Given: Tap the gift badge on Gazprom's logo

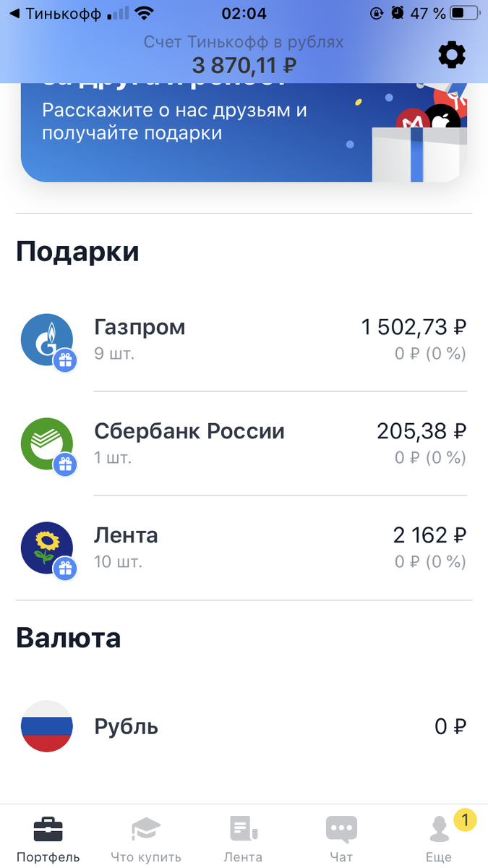Looking at the screenshot, I should 65,360.
